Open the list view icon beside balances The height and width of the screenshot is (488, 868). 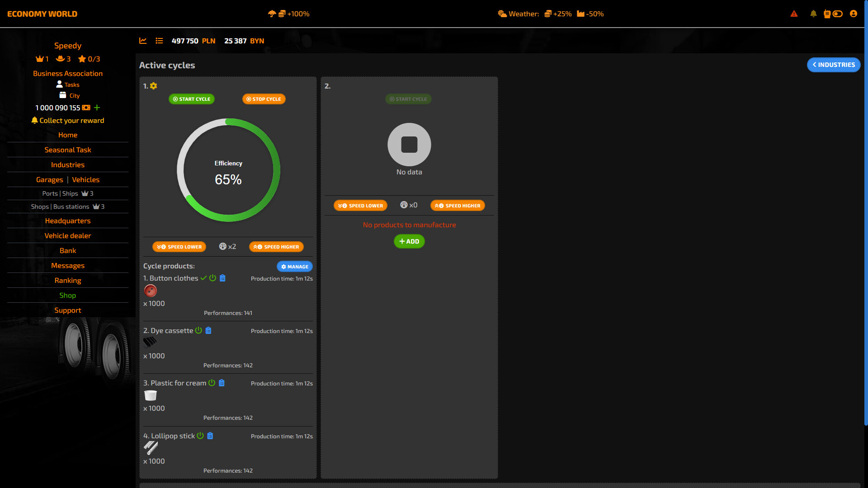coord(159,41)
